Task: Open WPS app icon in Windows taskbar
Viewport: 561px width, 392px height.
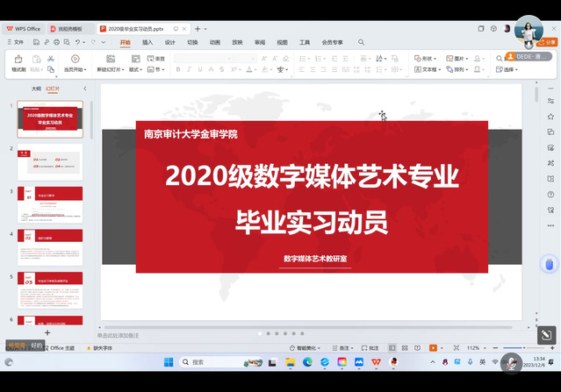Action: tap(376, 362)
